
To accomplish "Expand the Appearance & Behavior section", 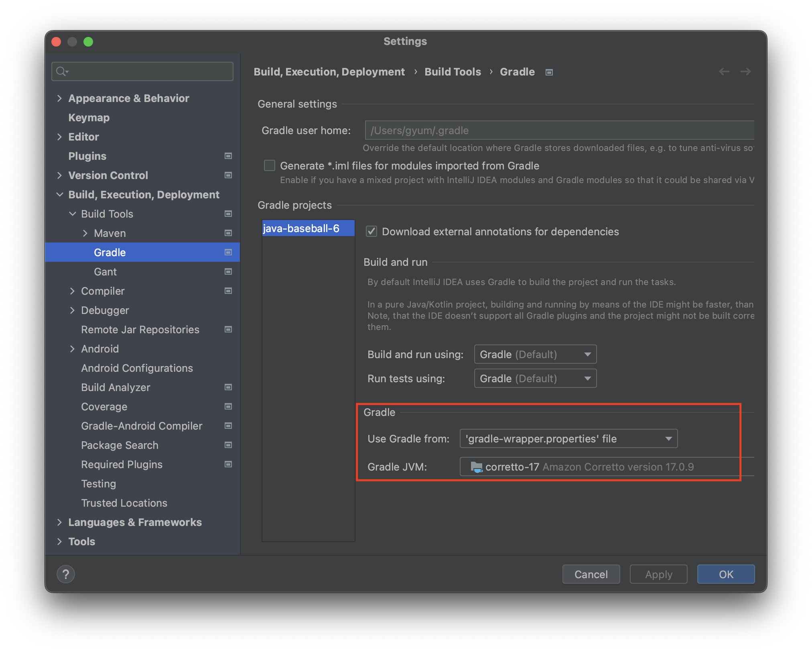I will coord(60,98).
